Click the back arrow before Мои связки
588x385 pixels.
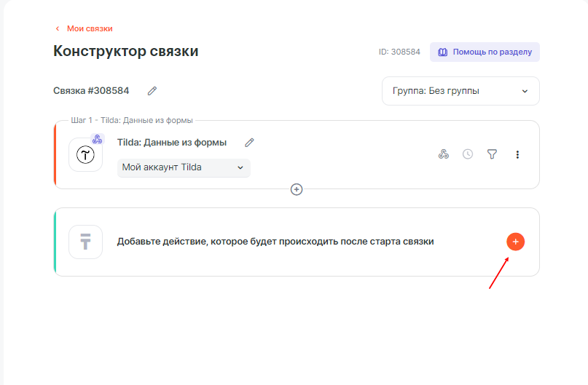(x=58, y=28)
